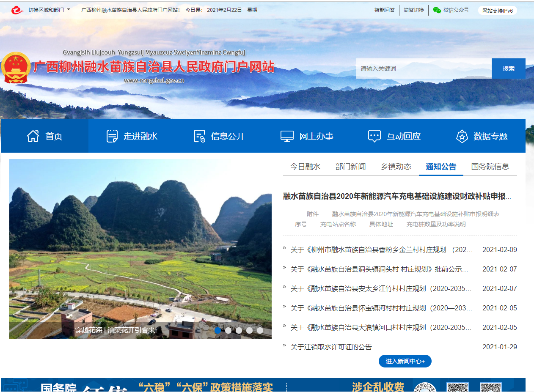The height and width of the screenshot is (392, 534).
Task: Click the 数据专题 star badge icon
Action: coord(462,136)
